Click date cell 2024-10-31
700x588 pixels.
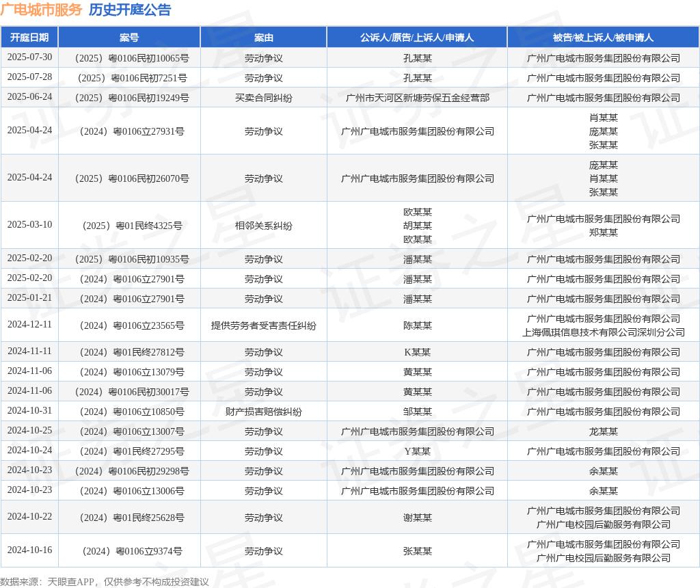[x=29, y=411]
